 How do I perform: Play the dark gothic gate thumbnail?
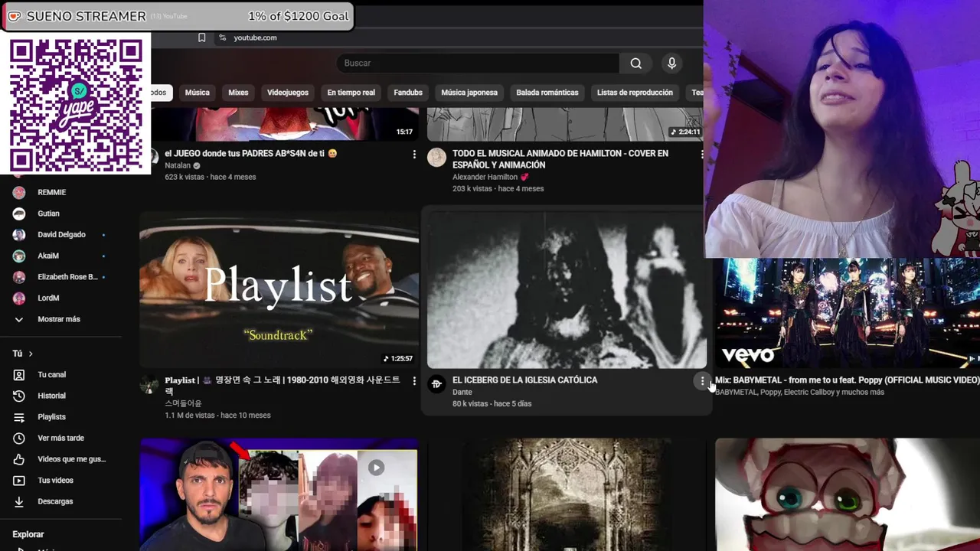coord(567,494)
